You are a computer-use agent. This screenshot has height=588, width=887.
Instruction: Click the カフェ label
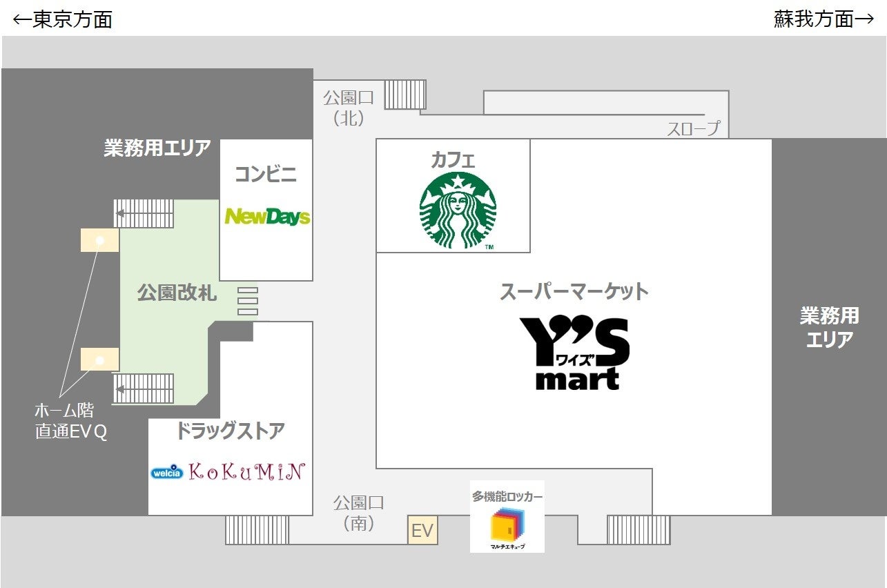coord(454,160)
